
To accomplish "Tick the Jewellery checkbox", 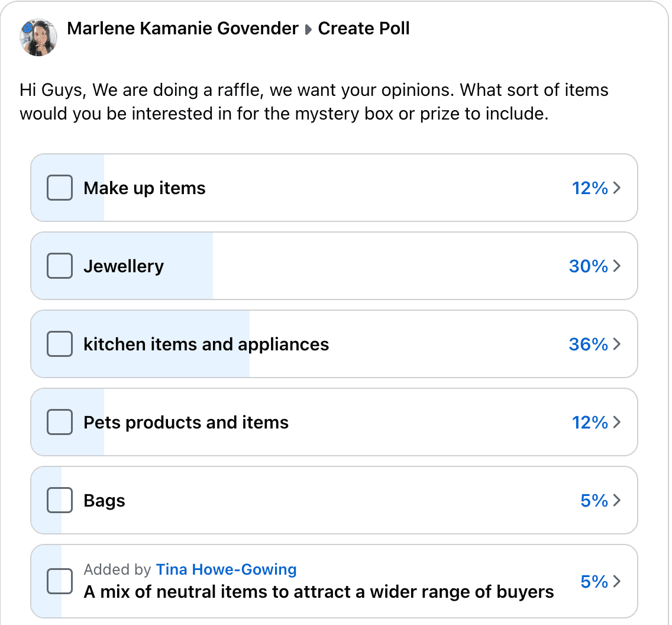I will pyautogui.click(x=60, y=266).
